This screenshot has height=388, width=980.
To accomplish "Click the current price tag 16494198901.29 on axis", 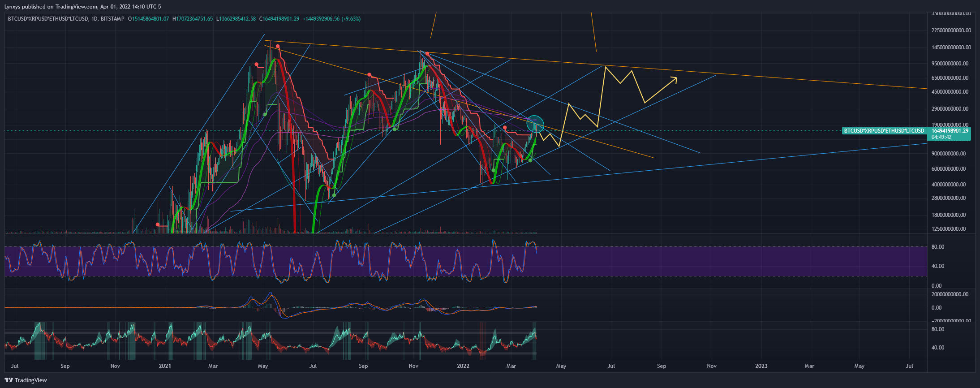I will point(950,131).
